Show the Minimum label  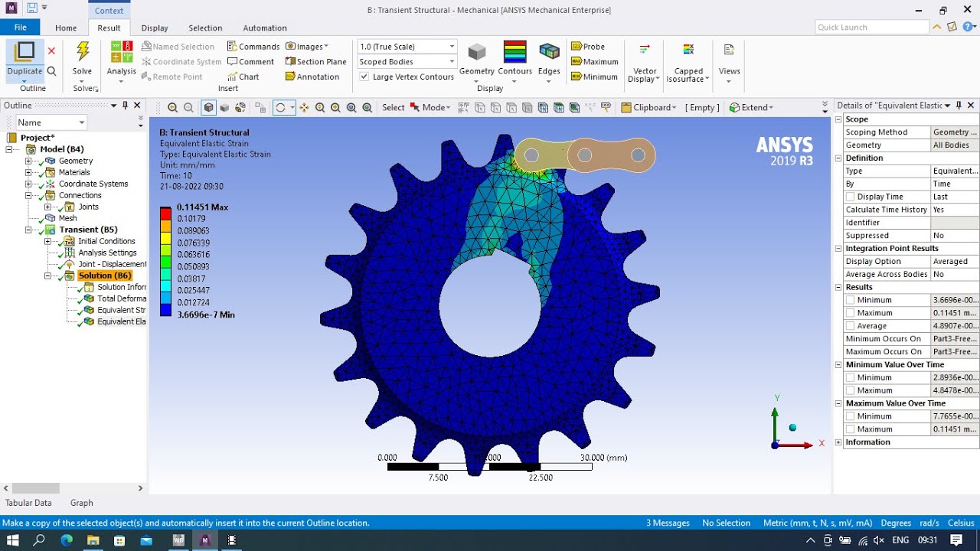click(594, 77)
